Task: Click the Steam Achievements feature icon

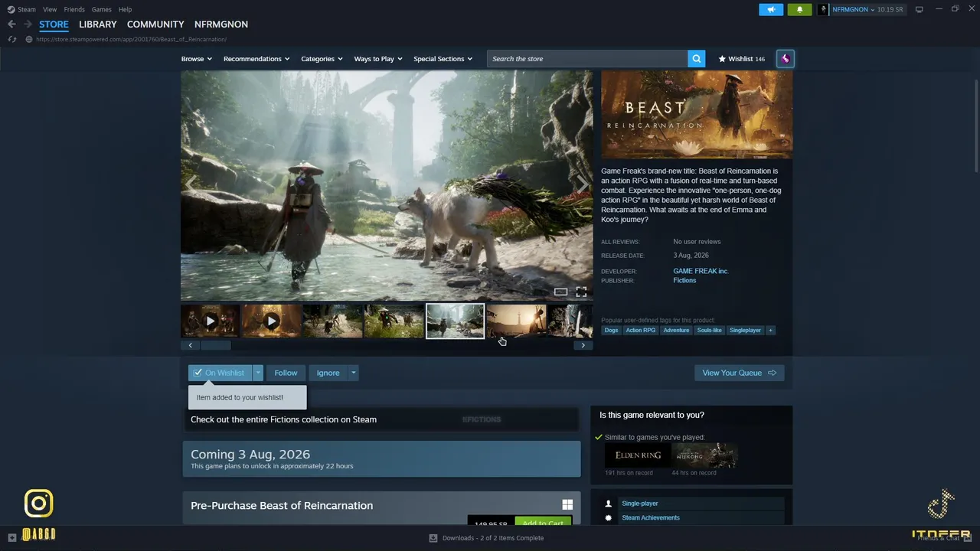Action: point(609,518)
